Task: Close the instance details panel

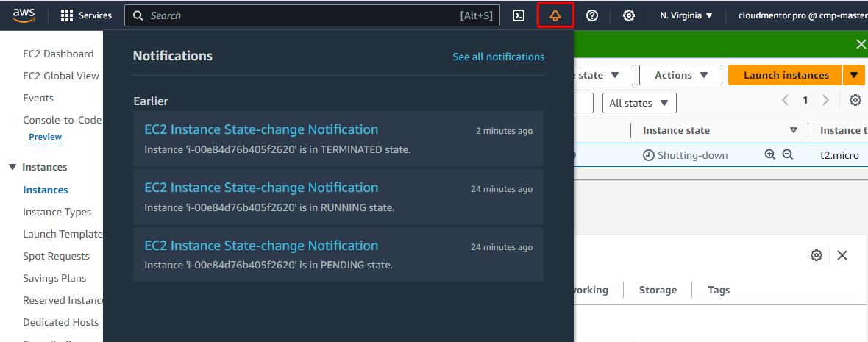Action: [842, 255]
